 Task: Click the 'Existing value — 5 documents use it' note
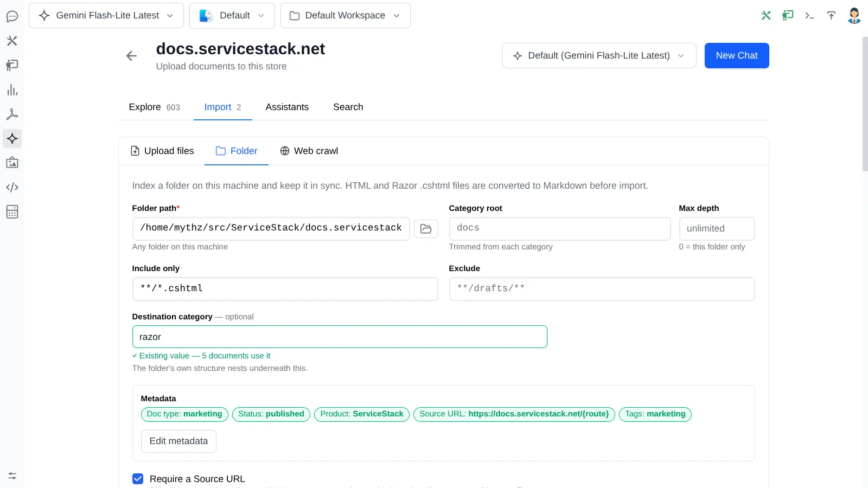201,356
